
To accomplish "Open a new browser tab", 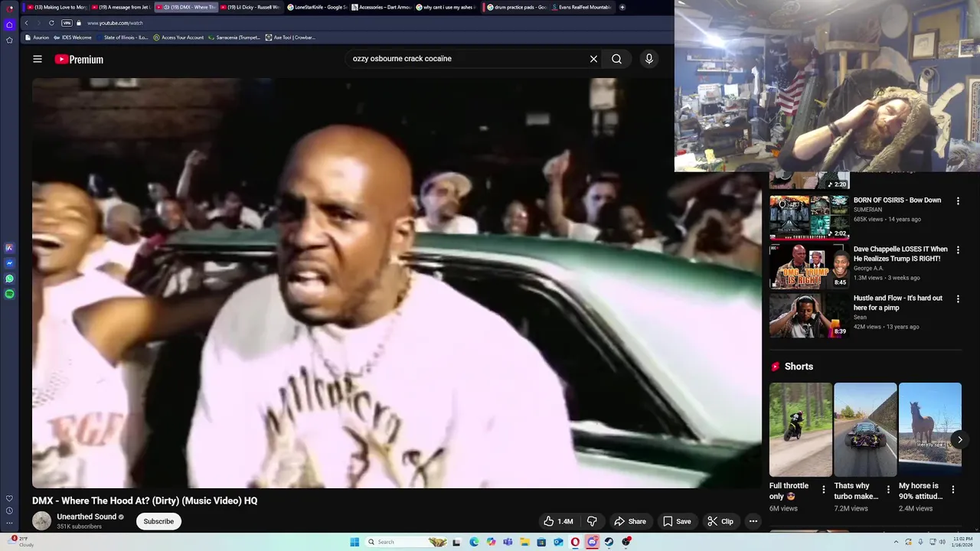I will click(x=622, y=7).
